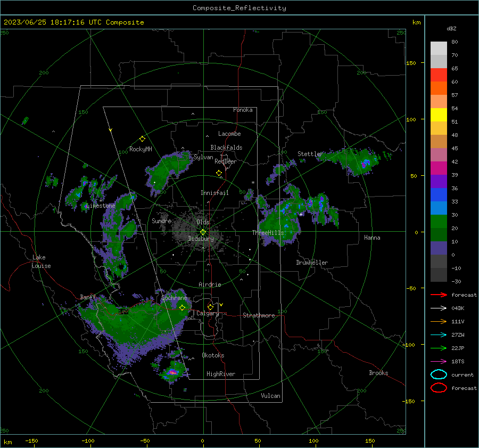The width and height of the screenshot is (479, 448).
Task: Click the Limestone label
Action: tap(101, 206)
